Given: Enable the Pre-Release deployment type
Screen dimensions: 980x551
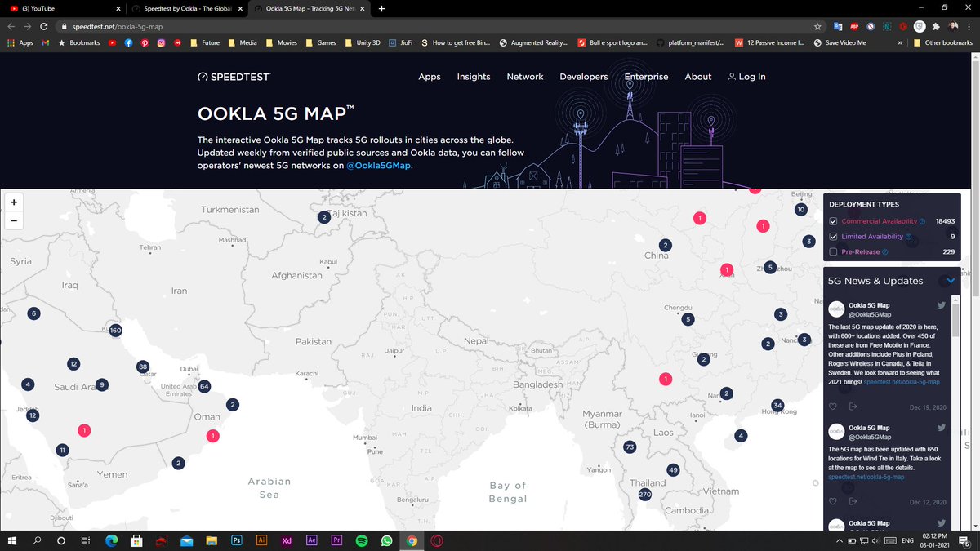Looking at the screenshot, I should click(x=833, y=251).
